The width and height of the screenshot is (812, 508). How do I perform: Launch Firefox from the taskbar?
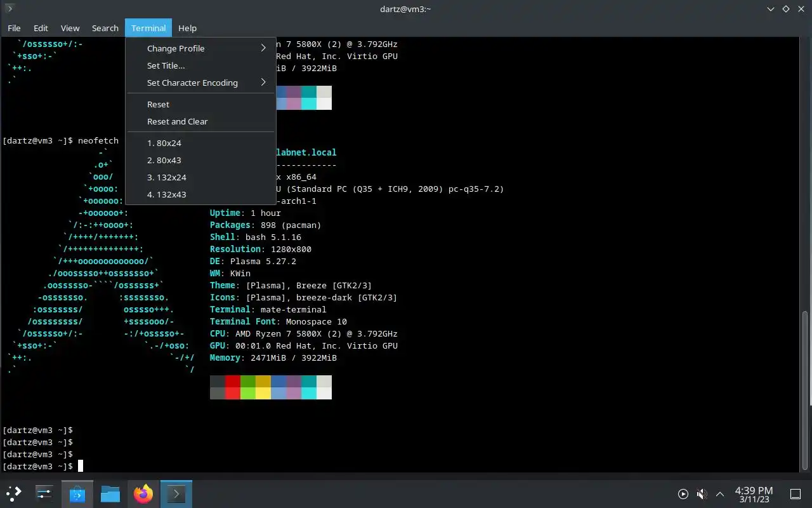click(x=143, y=493)
